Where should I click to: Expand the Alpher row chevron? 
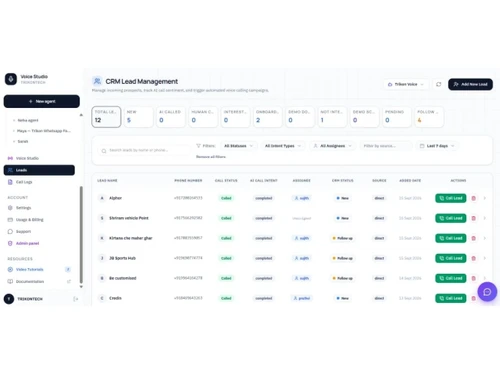coord(485,198)
